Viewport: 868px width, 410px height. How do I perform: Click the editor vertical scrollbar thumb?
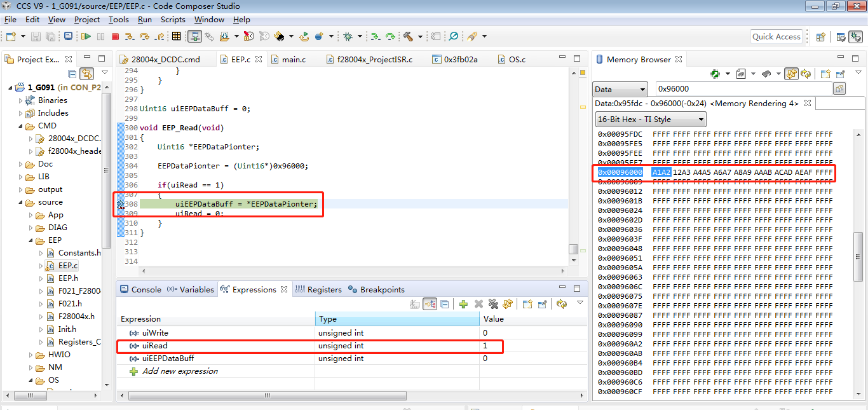coord(573,249)
